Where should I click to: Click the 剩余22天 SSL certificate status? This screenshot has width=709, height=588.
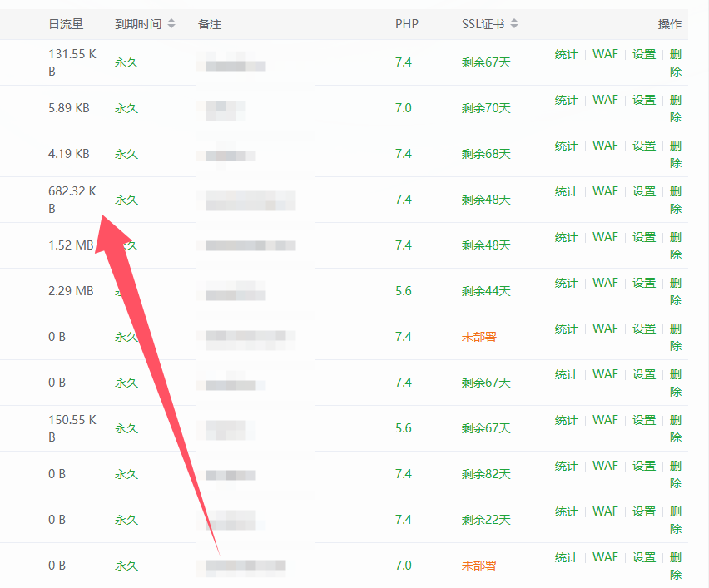486,520
